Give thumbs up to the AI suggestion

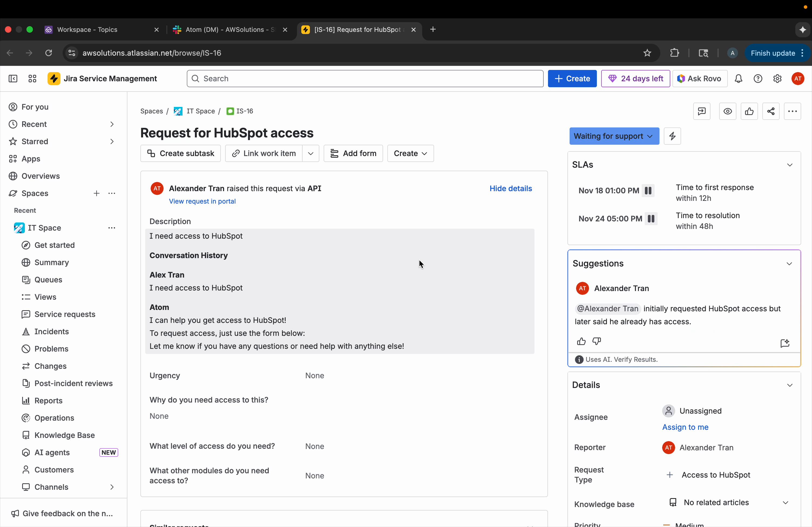click(x=581, y=341)
